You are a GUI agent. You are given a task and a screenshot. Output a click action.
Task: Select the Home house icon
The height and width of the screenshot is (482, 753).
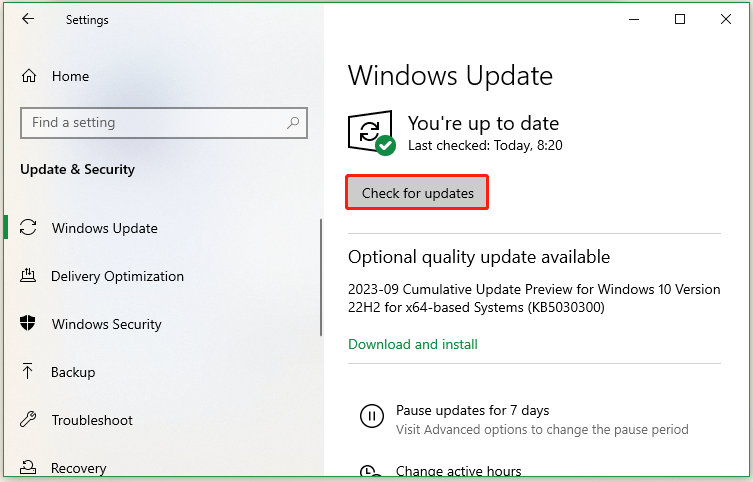[29, 76]
